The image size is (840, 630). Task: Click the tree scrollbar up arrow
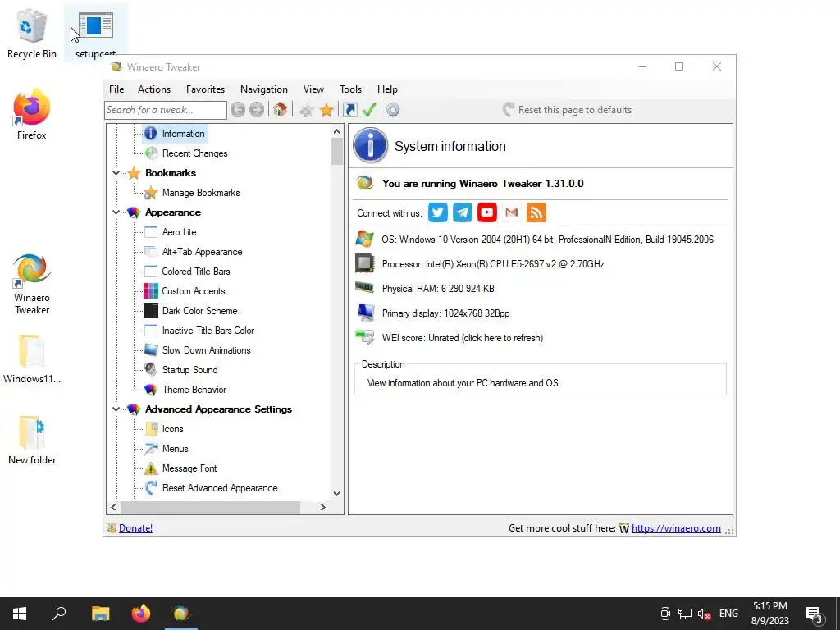click(336, 131)
